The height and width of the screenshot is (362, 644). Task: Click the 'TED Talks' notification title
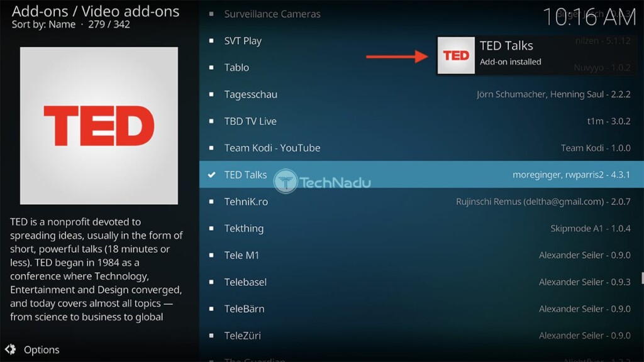(x=506, y=45)
